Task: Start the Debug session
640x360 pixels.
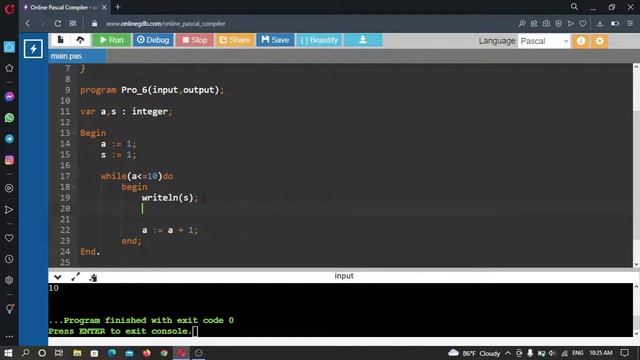Action: point(153,40)
